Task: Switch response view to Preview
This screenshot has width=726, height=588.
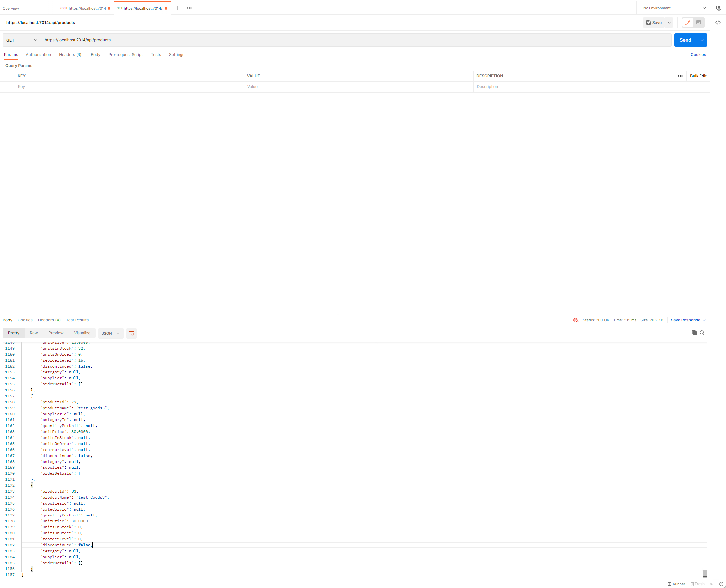Action: [56, 333]
